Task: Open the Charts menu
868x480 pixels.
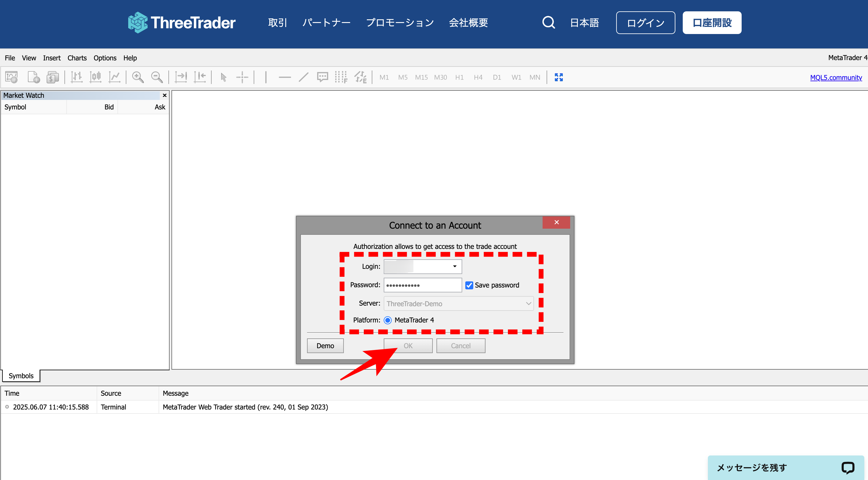Action: point(77,58)
